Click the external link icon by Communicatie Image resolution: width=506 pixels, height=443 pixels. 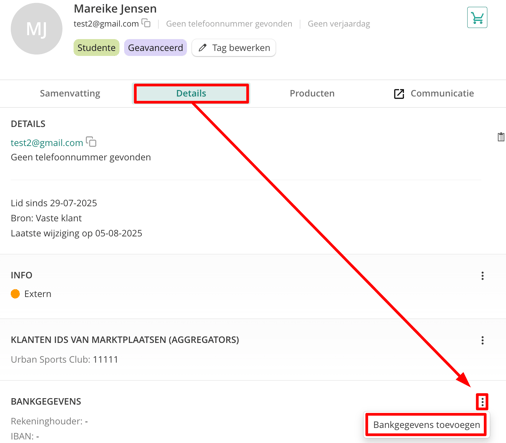click(x=399, y=94)
